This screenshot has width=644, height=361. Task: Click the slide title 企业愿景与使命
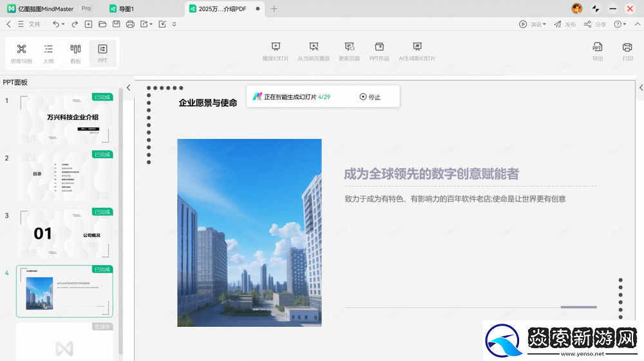pos(208,103)
